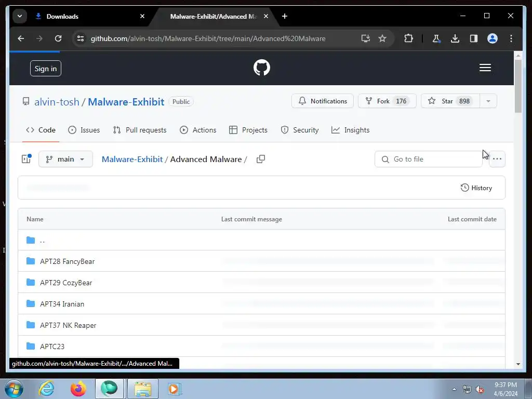This screenshot has width=532, height=399.
Task: Open the APT29 CozyBear folder
Action: click(66, 283)
